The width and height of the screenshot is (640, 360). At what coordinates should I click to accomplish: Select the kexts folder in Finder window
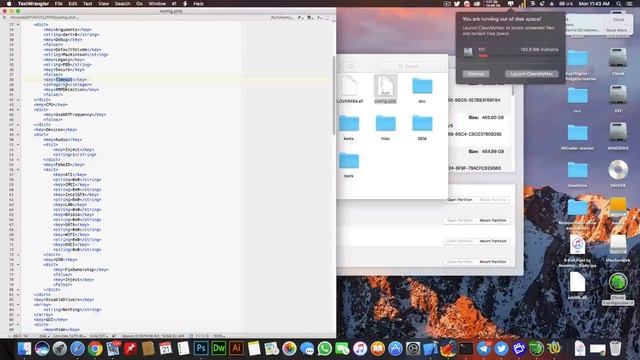coord(349,127)
